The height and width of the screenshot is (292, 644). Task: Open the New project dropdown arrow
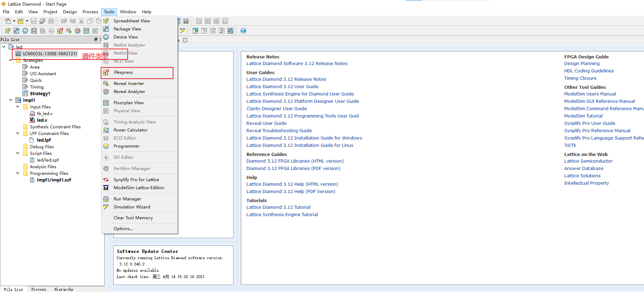[x=14, y=21]
